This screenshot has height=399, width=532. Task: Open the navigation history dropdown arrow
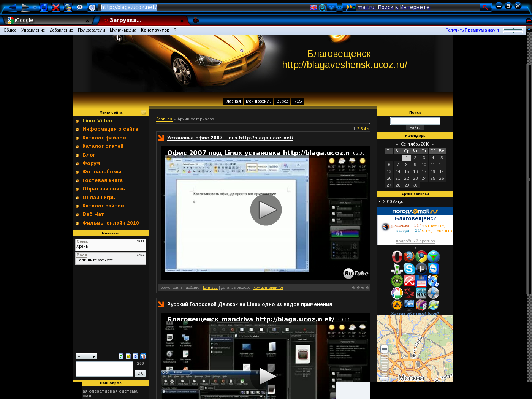click(35, 7)
